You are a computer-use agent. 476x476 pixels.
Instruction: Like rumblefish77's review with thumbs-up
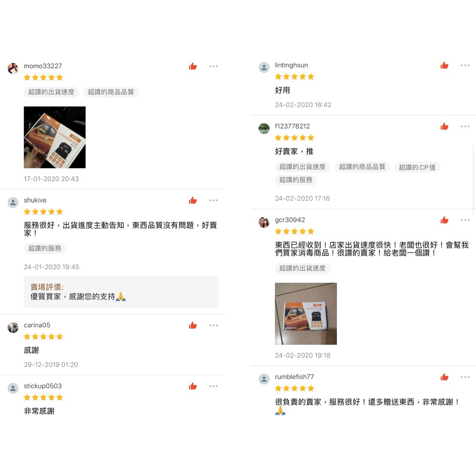point(444,377)
